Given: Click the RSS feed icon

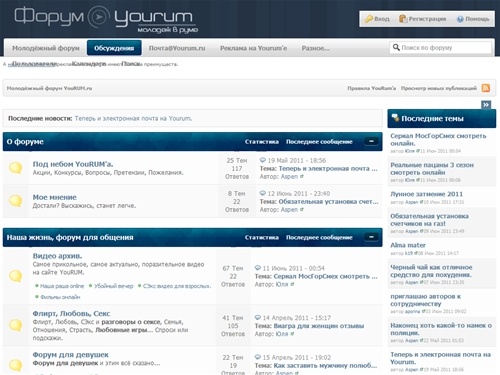Looking at the screenshot, I should point(486,88).
